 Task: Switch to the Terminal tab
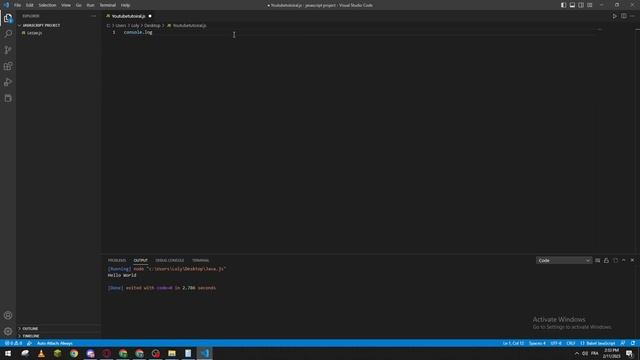tap(200, 260)
